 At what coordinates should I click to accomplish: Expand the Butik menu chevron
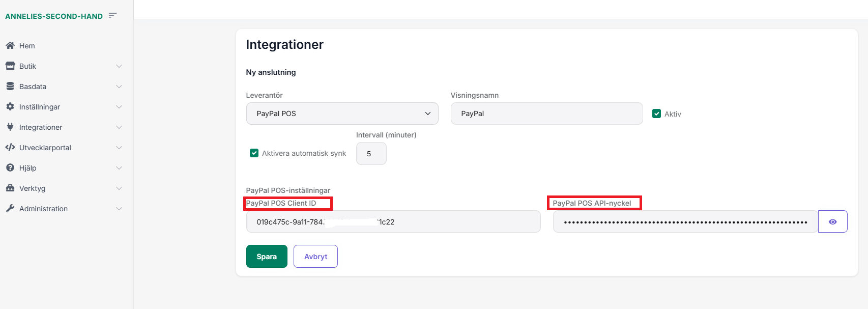(x=119, y=66)
